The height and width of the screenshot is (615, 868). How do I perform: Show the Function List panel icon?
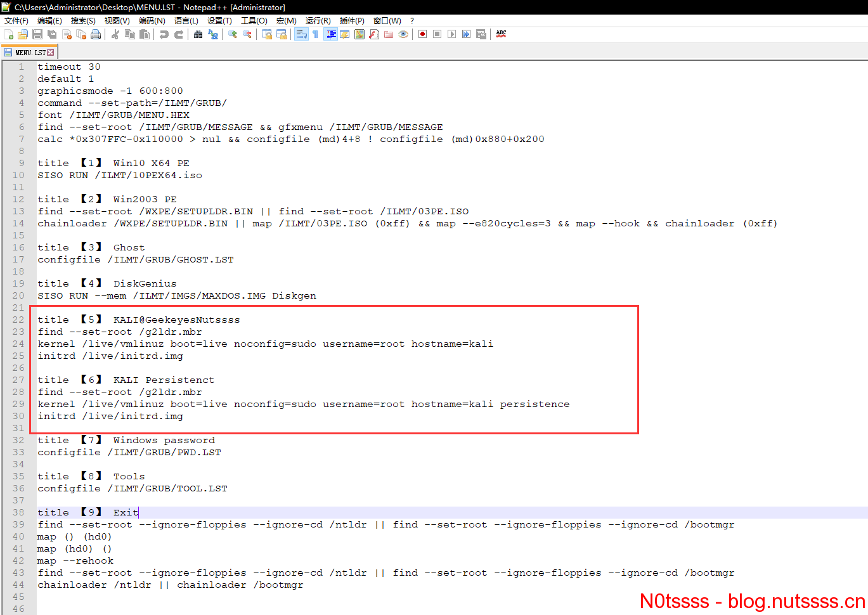tap(374, 34)
